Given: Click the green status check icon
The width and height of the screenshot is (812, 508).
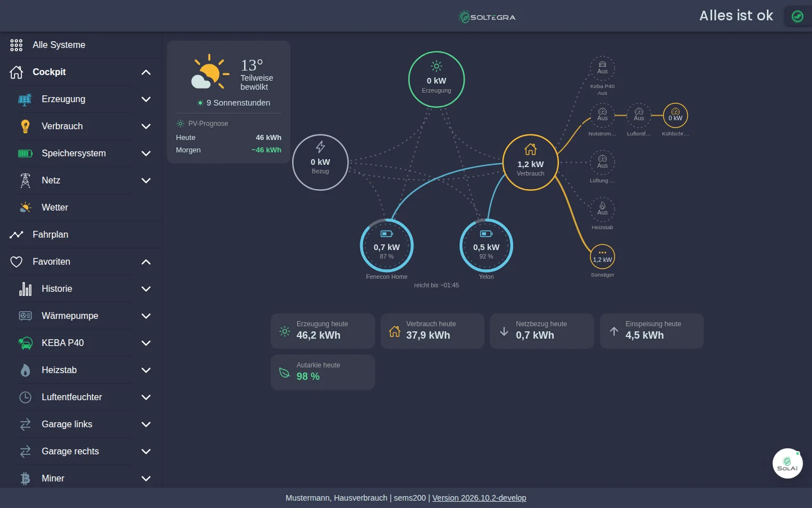Looking at the screenshot, I should coord(797,16).
